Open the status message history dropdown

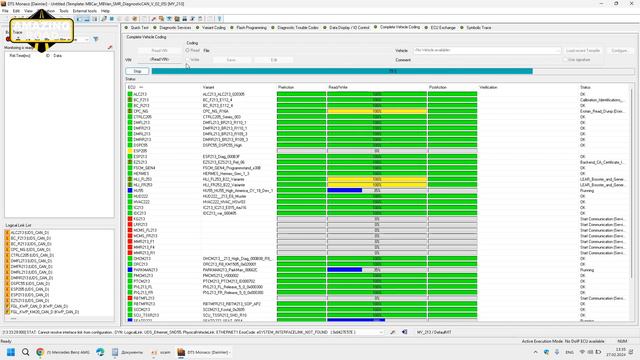[x=381, y=332]
